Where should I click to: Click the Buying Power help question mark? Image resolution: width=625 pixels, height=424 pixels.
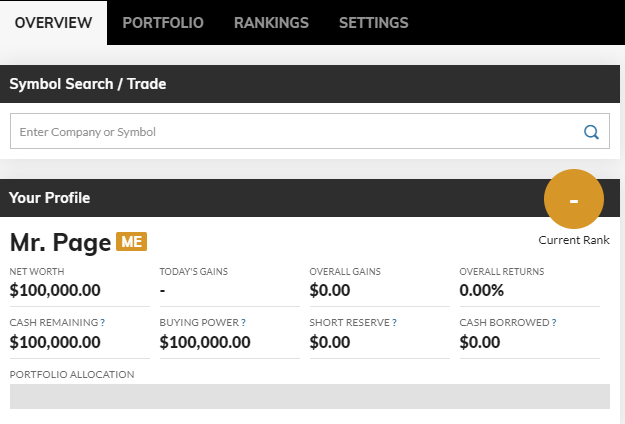[243, 323]
